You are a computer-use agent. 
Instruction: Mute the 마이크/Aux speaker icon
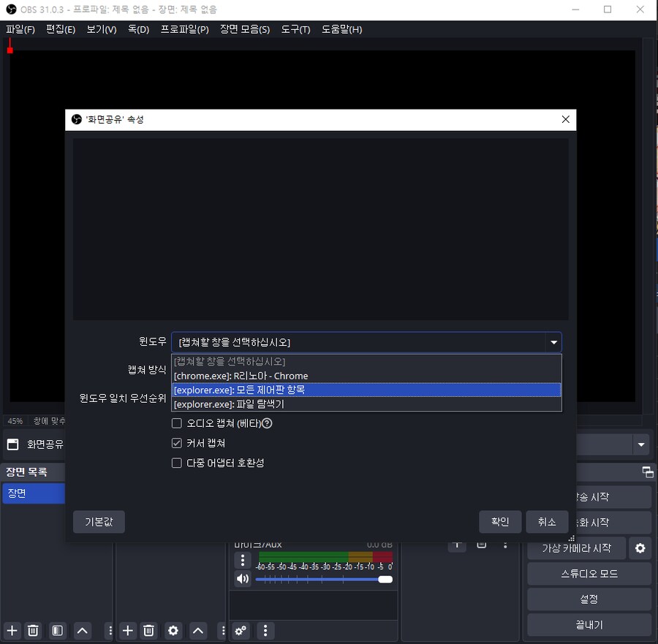pos(242,579)
